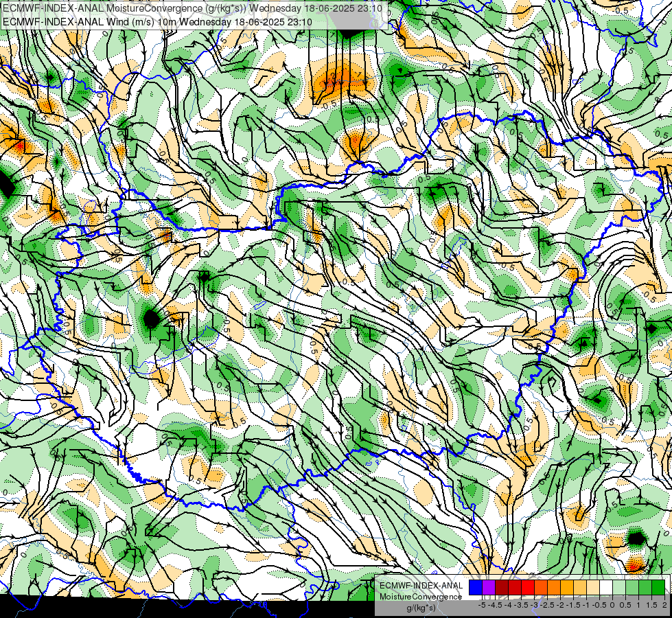Click the -1.5 tick label on the legend
672x618 pixels.
click(x=573, y=605)
